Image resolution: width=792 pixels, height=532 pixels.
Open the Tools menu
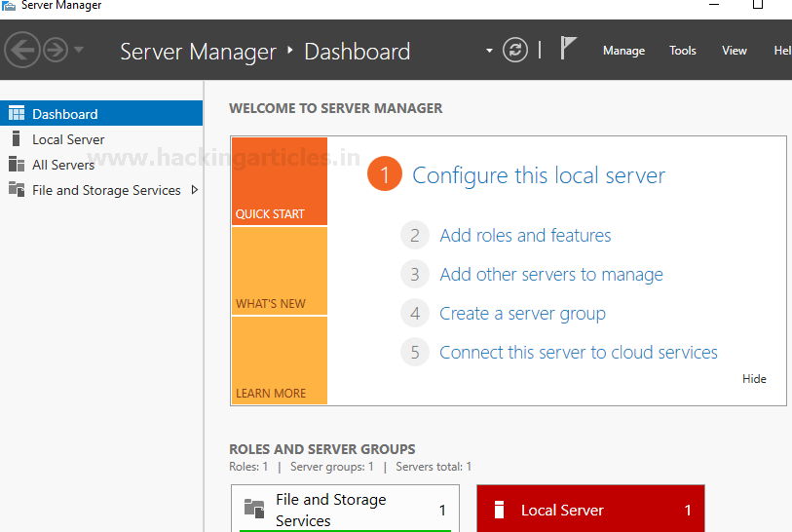683,51
